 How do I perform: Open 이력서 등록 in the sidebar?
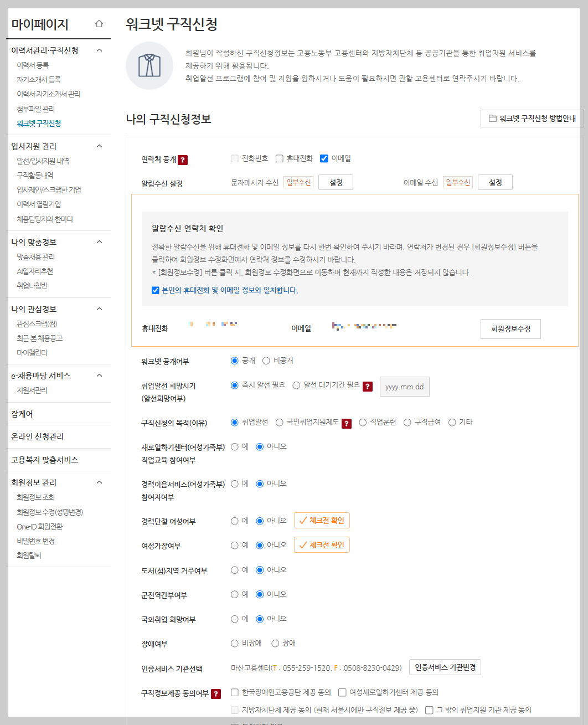click(33, 65)
